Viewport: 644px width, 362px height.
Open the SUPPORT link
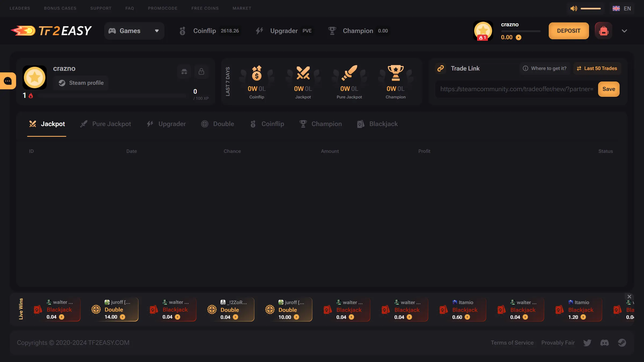tap(101, 8)
